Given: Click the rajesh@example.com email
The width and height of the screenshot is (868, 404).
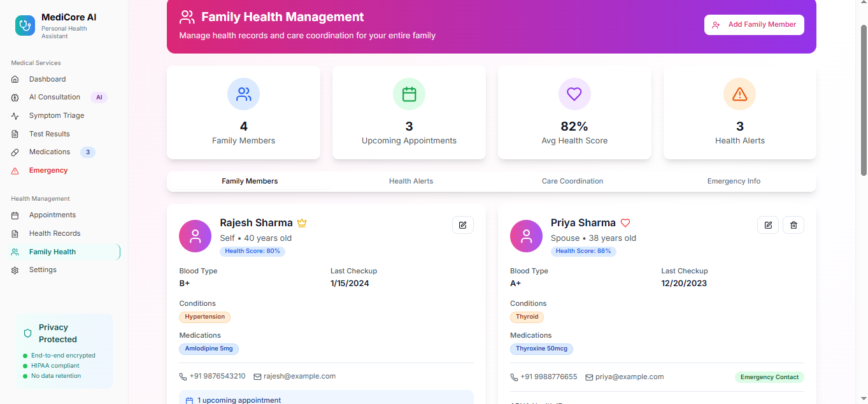Looking at the screenshot, I should tap(299, 377).
